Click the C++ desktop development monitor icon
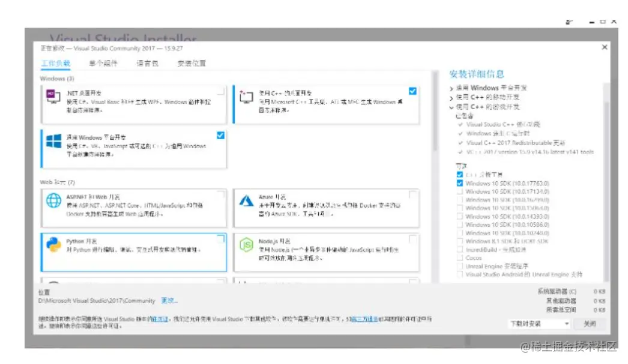The image size is (628, 364). click(246, 97)
